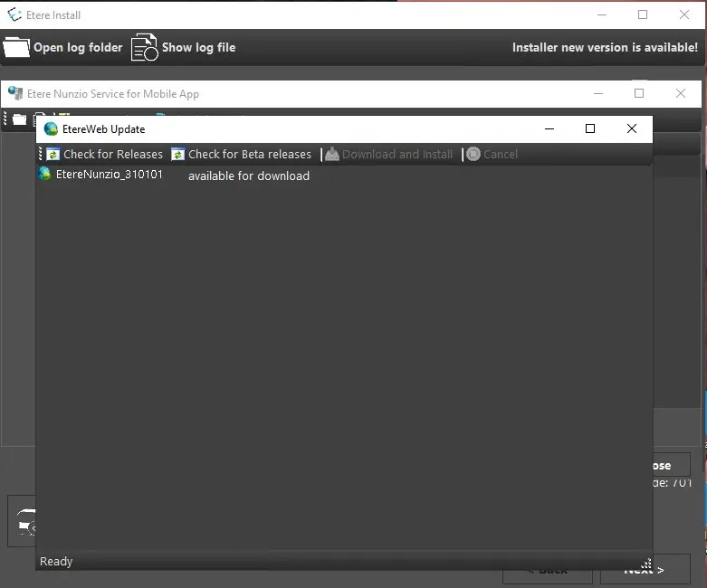
Task: Click the resize grip in EtereWeb Update corner
Action: 647,564
